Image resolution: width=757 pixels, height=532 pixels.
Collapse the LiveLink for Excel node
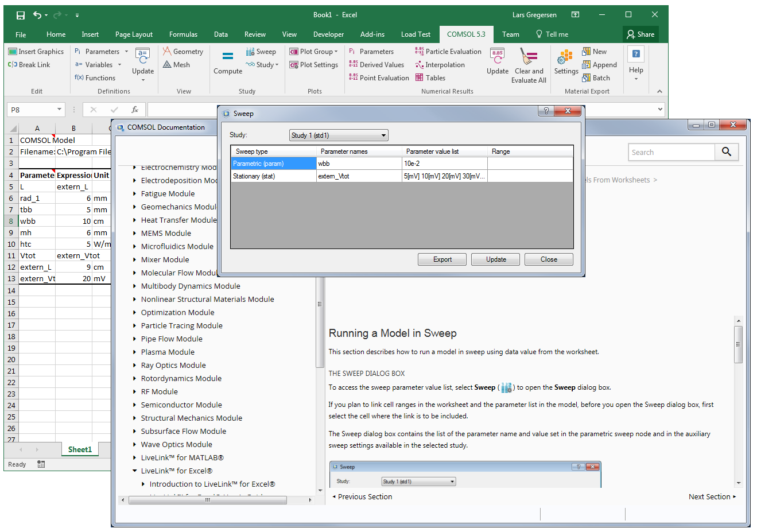click(134, 471)
